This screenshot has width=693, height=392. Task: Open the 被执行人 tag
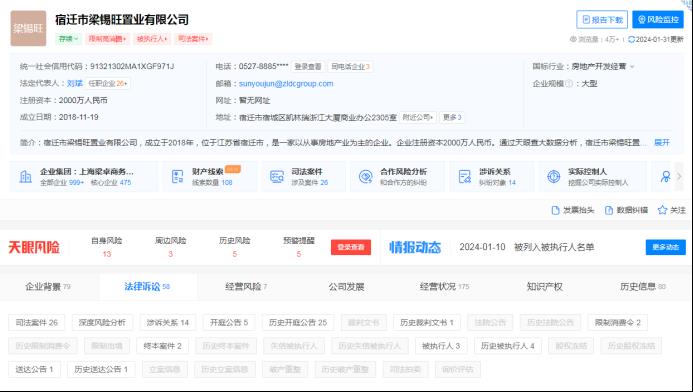coord(152,39)
